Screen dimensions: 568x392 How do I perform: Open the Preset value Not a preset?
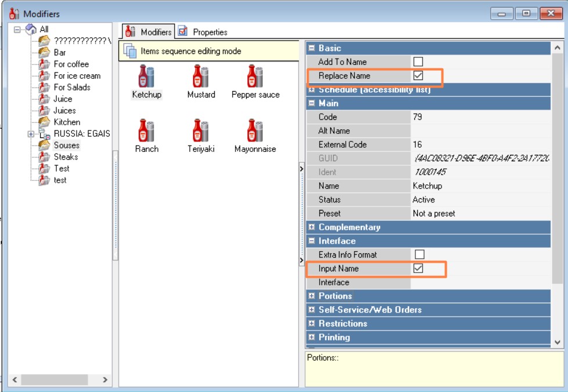point(480,213)
